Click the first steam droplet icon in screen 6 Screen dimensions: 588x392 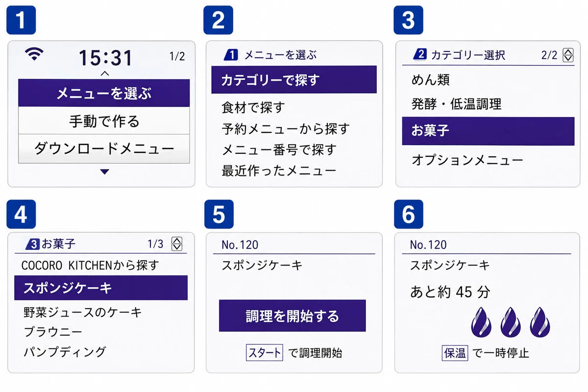coord(481,322)
